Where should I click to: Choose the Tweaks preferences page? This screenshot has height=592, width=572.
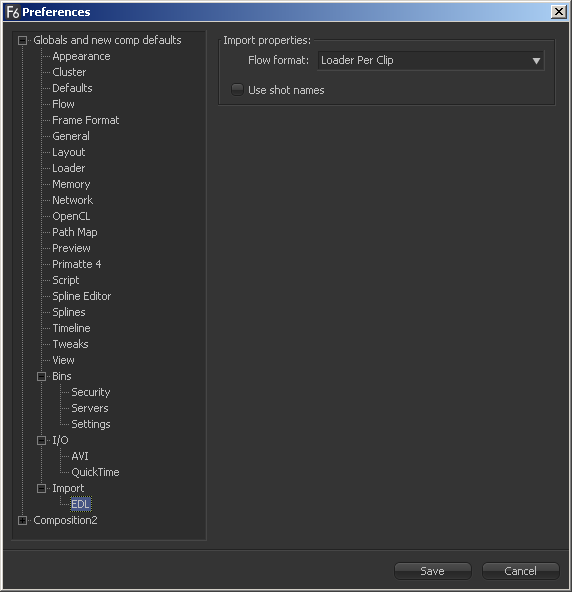pyautogui.click(x=70, y=344)
